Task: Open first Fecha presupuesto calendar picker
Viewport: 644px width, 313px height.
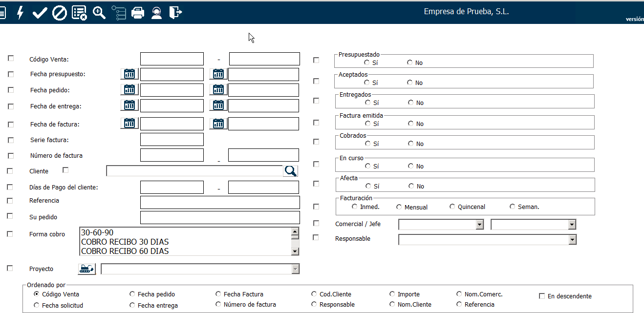Action: [x=129, y=74]
